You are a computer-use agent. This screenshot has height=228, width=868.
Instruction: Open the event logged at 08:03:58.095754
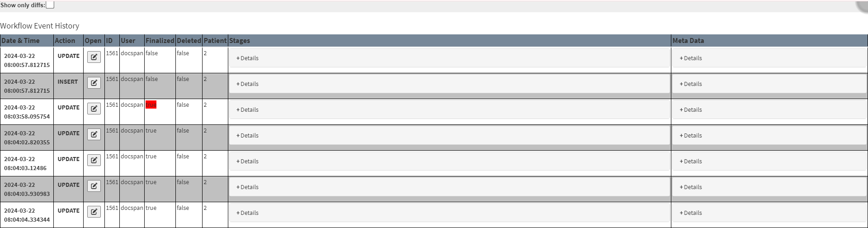[x=94, y=109]
